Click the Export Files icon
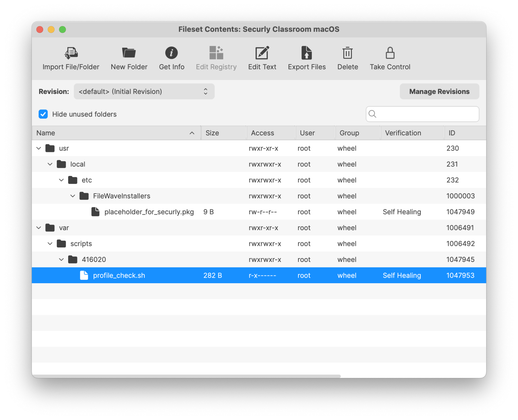 click(x=306, y=53)
